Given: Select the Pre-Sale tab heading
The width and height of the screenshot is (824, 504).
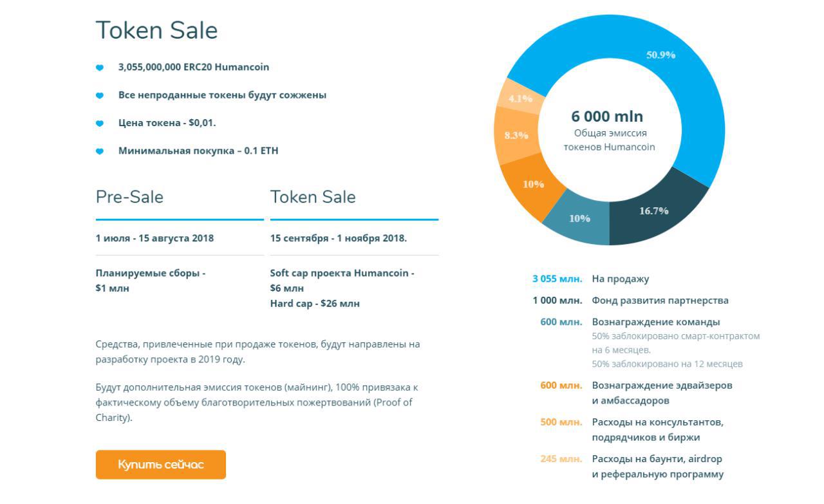Looking at the screenshot, I should click(129, 197).
